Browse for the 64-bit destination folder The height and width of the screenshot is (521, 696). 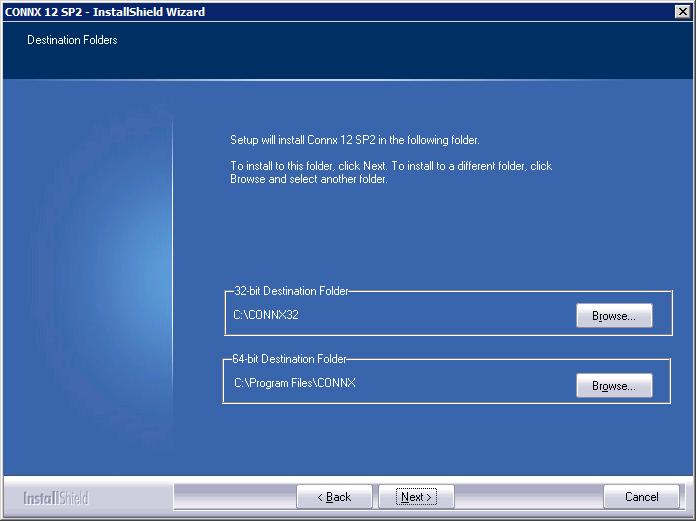[x=614, y=386]
